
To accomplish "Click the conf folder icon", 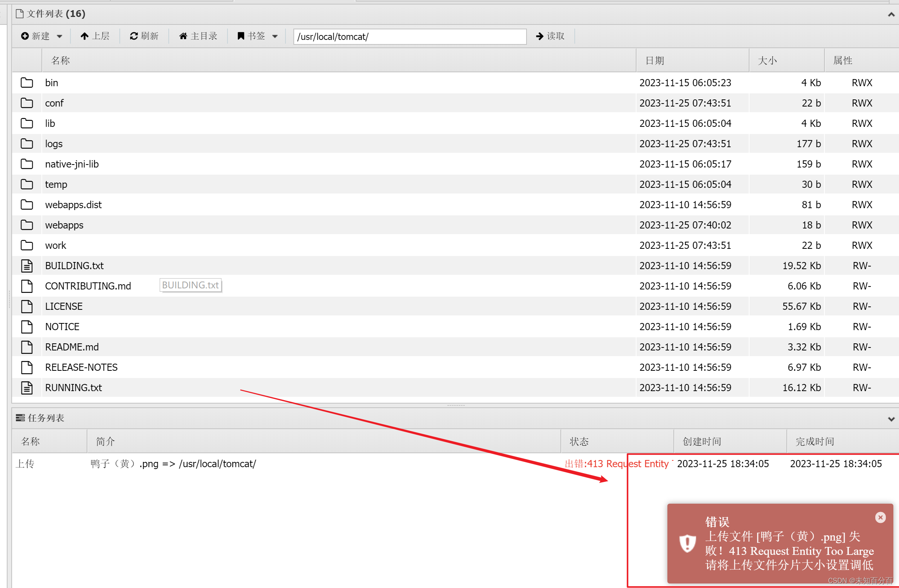I will [x=26, y=103].
